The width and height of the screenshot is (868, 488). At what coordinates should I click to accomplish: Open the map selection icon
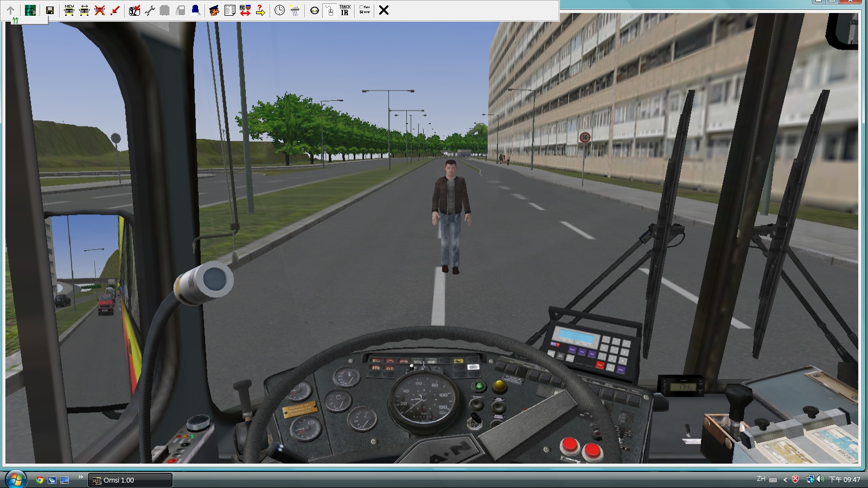30,10
